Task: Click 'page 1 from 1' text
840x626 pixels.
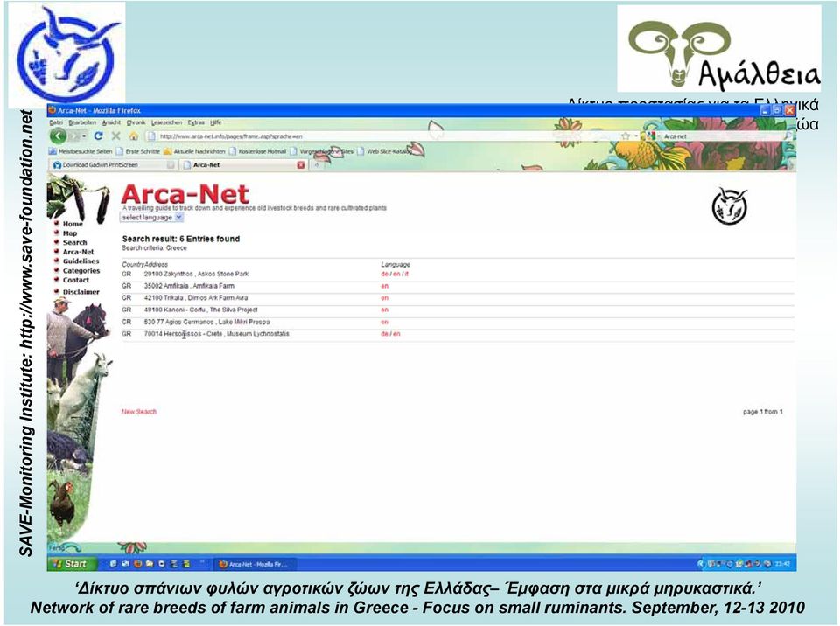Action: (762, 412)
